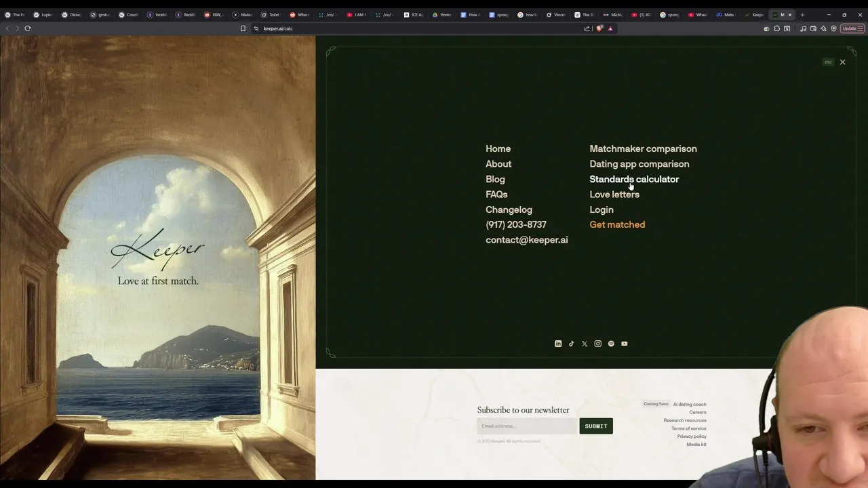
Task: Open Keeper's TikTok icon
Action: pyautogui.click(x=571, y=344)
